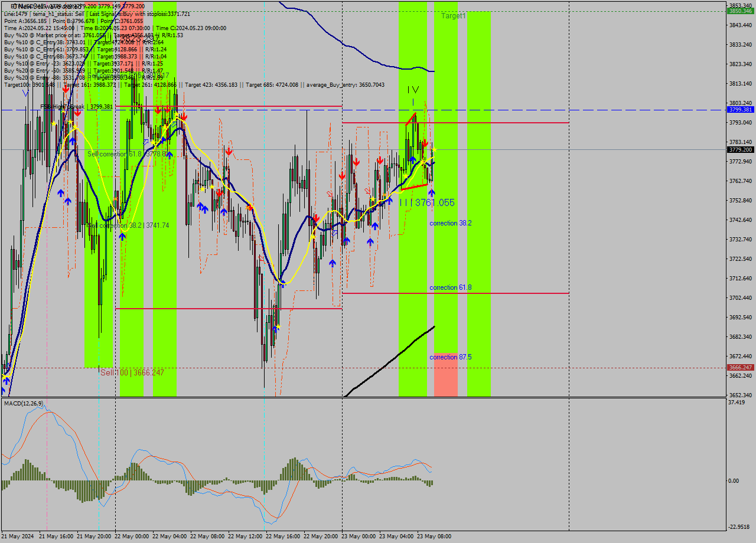Click the MACD(12,26,9) indicator label
The image size is (756, 543).
[x=22, y=404]
